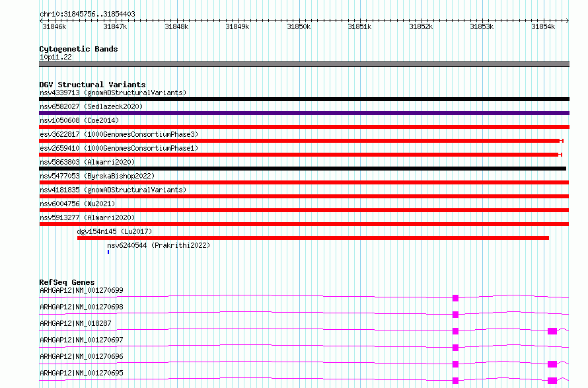This screenshot has width=588, height=388.
Task: Click the larger right exon on NM_001270695
Action: pos(552,381)
